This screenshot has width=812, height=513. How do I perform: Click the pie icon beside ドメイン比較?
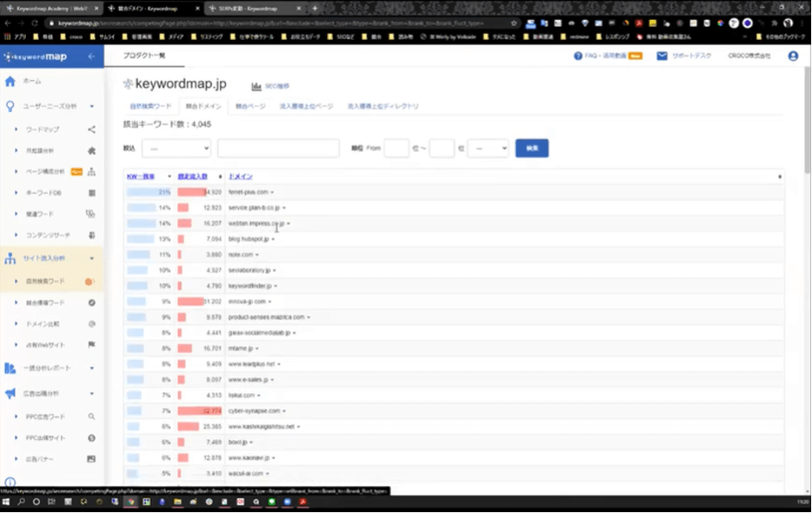click(x=91, y=324)
